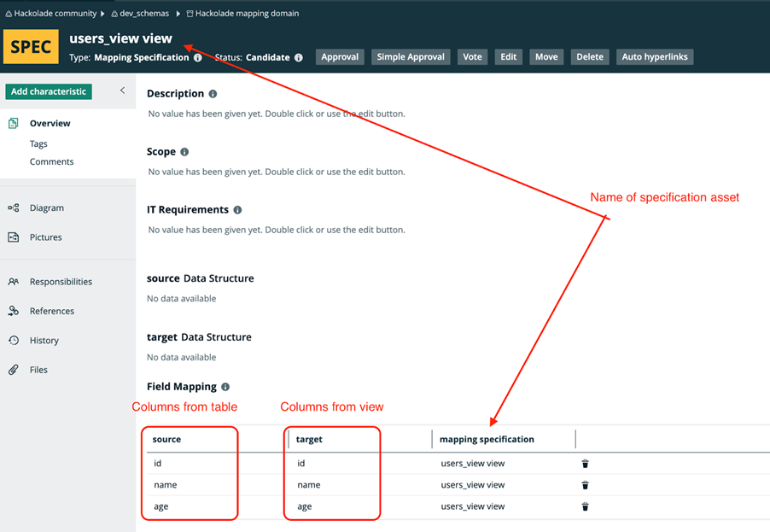Click the Files paperclip icon
Screen dimensions: 770x532
coord(15,369)
